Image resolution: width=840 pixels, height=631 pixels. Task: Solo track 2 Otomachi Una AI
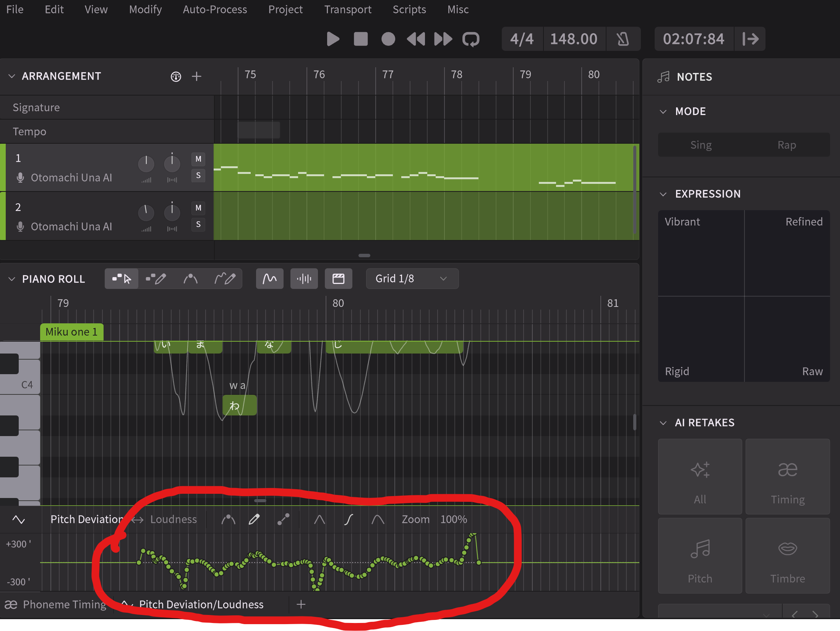pos(198,224)
